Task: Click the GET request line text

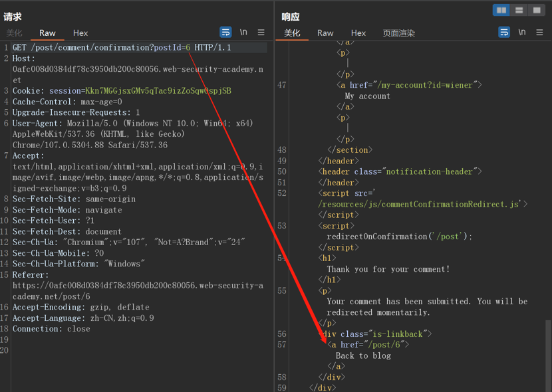Action: coord(122,47)
